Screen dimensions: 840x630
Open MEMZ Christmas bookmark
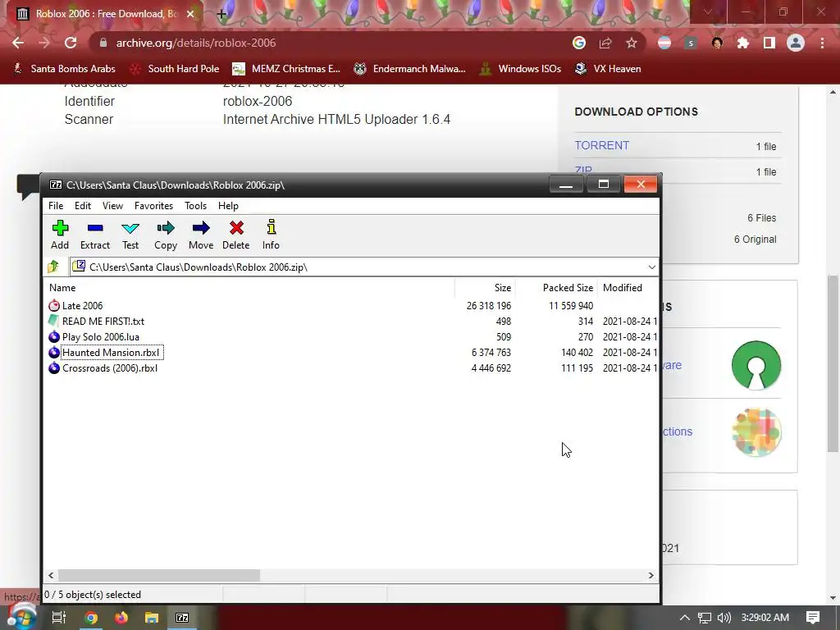[286, 69]
